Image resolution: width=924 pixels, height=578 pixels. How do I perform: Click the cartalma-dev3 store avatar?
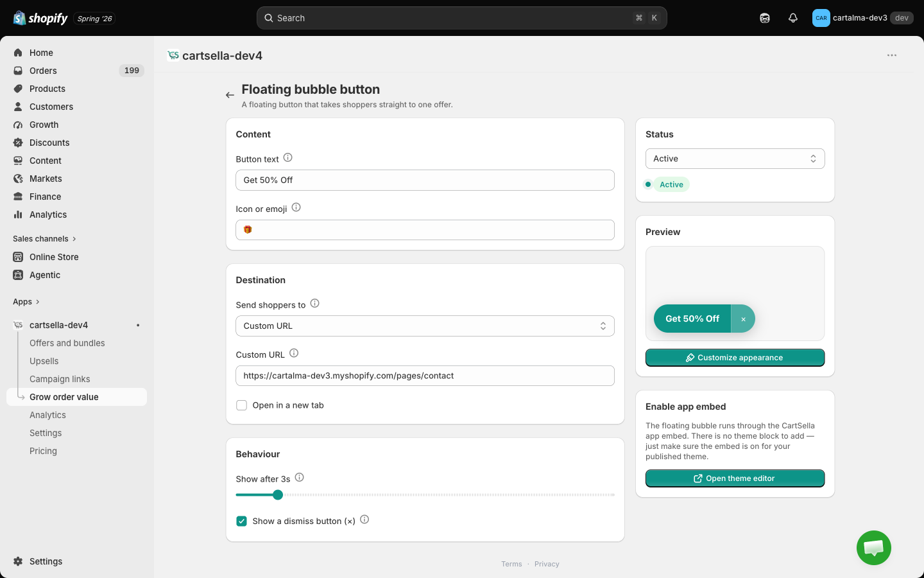click(x=821, y=18)
